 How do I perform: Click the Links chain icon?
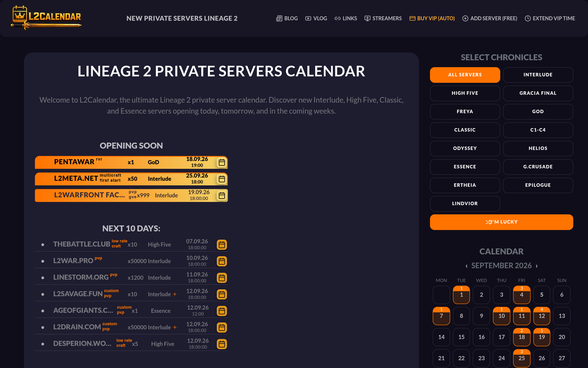[337, 18]
